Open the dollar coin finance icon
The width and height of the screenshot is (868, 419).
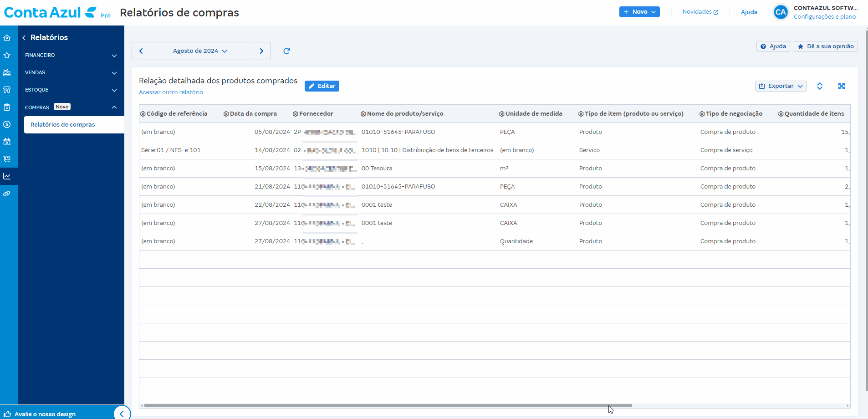pos(7,124)
